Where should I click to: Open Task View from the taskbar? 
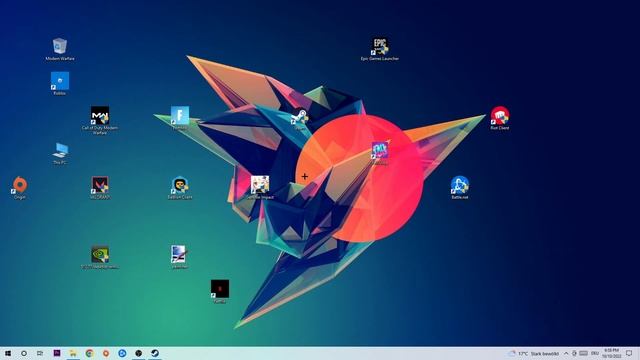tap(40, 353)
